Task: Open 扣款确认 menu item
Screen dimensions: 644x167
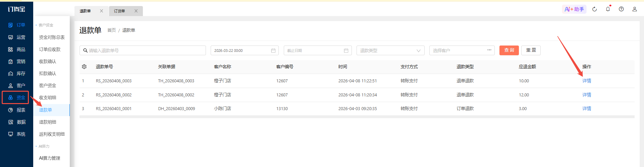Action: (x=48, y=73)
